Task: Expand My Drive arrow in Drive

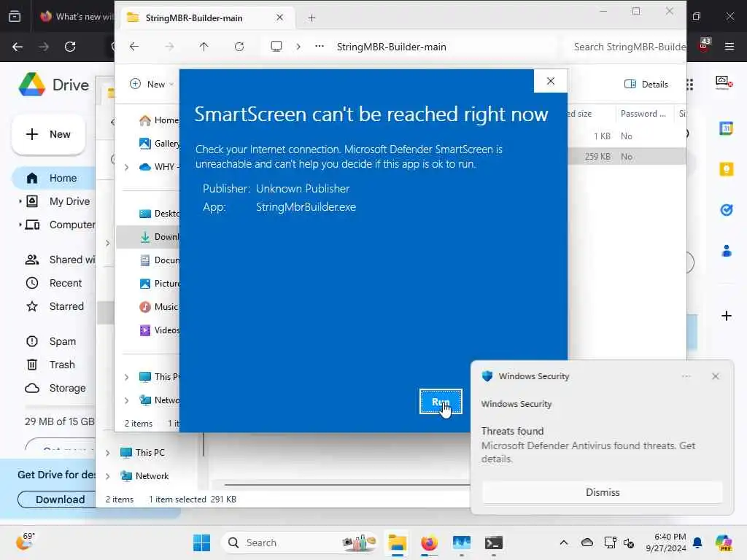Action: pos(20,201)
